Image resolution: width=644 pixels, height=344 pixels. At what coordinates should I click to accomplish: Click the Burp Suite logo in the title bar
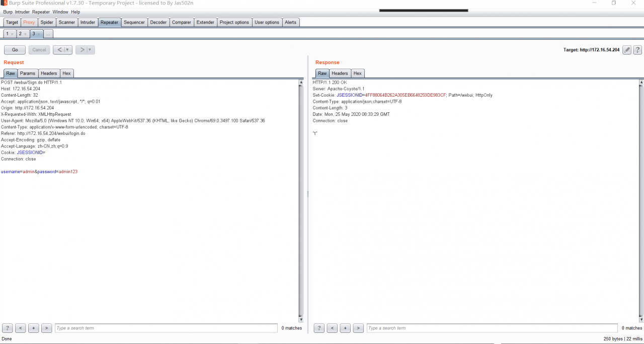(x=4, y=3)
